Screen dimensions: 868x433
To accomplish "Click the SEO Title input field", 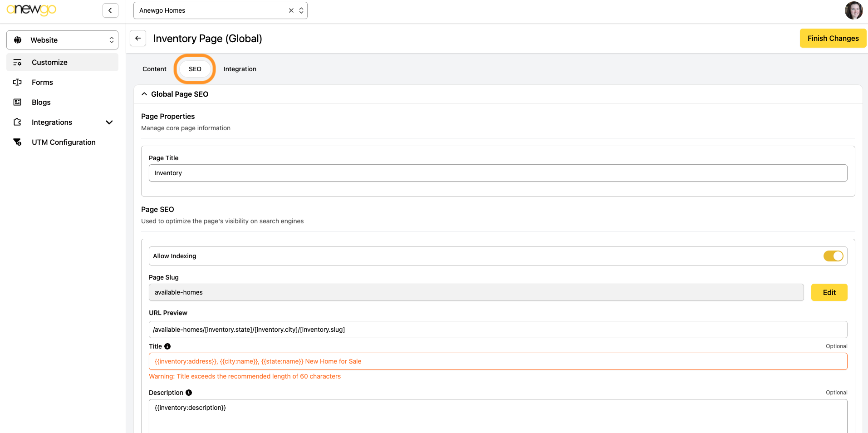I will (498, 361).
